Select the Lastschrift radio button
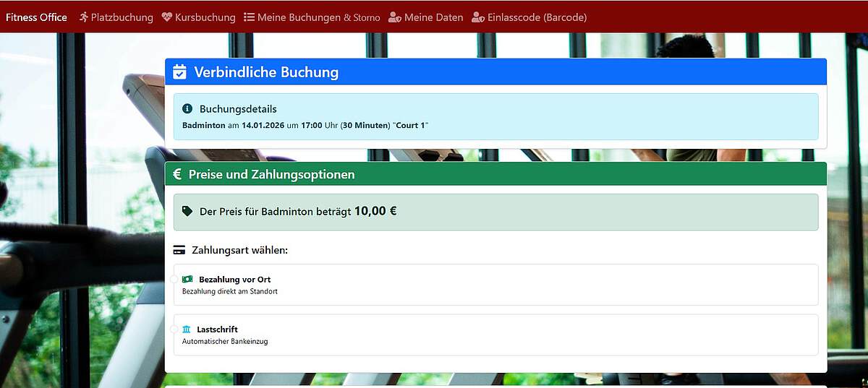This screenshot has height=388, width=868. tap(174, 329)
